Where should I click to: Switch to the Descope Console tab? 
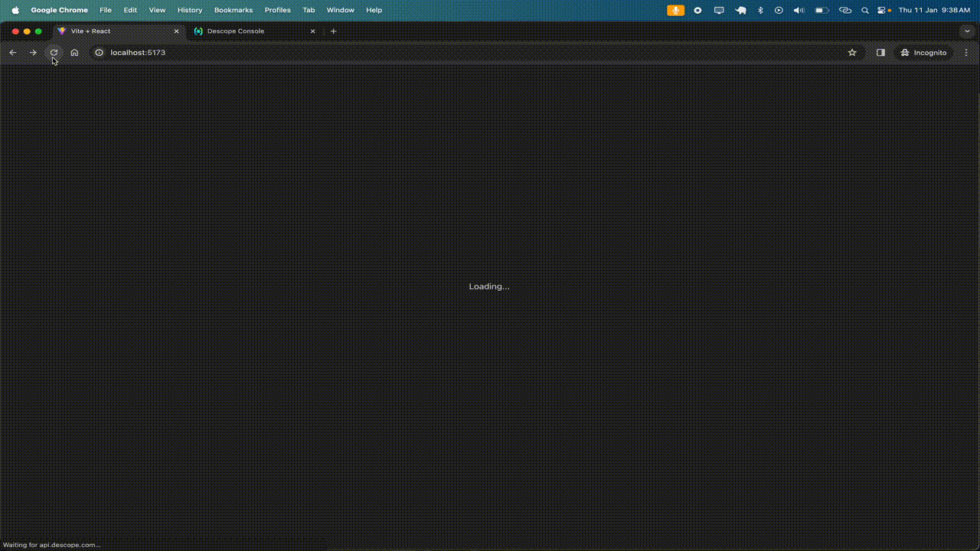pyautogui.click(x=245, y=31)
